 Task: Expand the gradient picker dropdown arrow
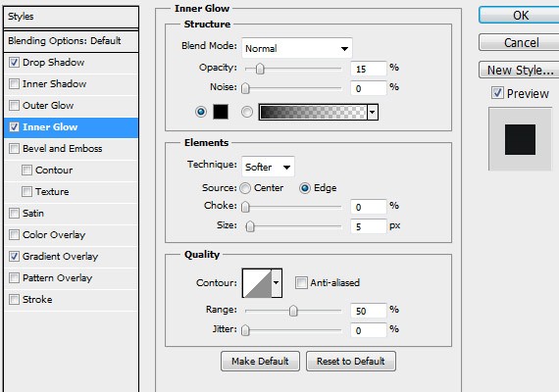(373, 113)
